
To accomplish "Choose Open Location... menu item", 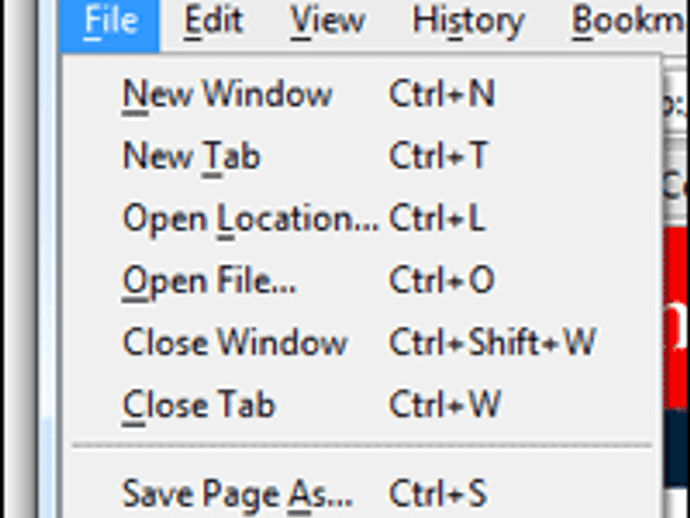I will point(250,219).
